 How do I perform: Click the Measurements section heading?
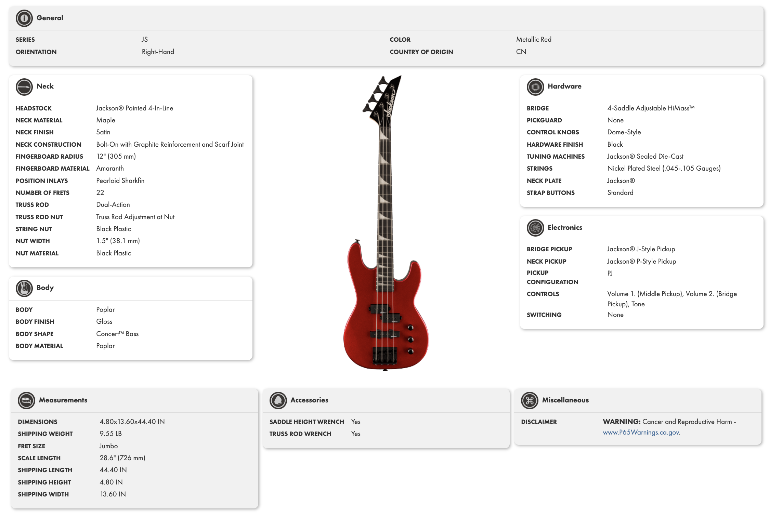[63, 400]
